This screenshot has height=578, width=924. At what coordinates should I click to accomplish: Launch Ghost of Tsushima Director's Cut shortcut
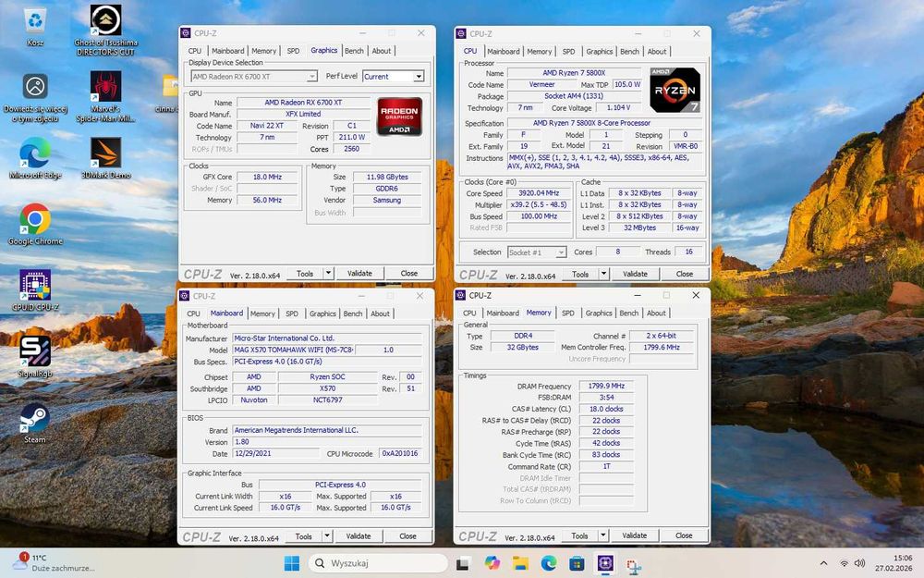click(106, 30)
